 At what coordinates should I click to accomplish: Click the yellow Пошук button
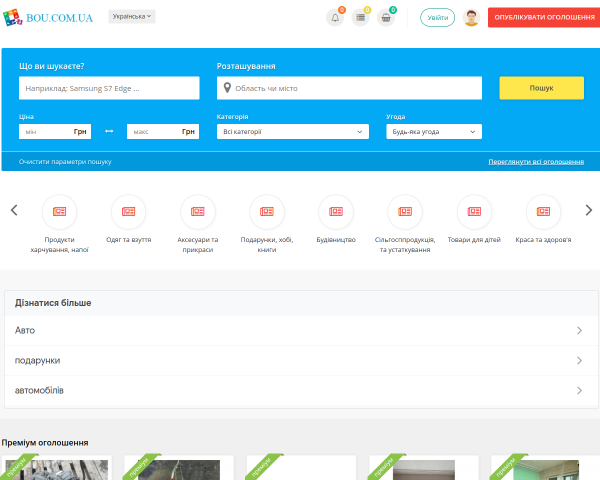pos(541,88)
